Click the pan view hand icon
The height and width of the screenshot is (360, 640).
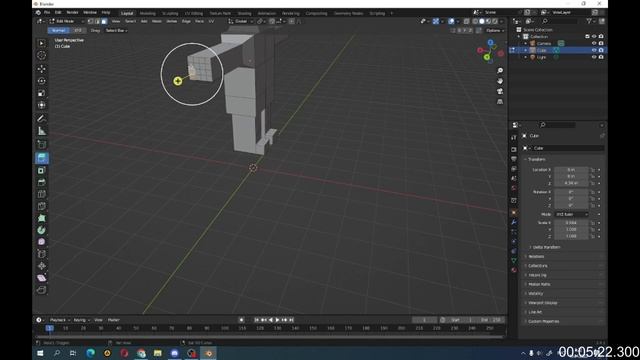[500, 81]
